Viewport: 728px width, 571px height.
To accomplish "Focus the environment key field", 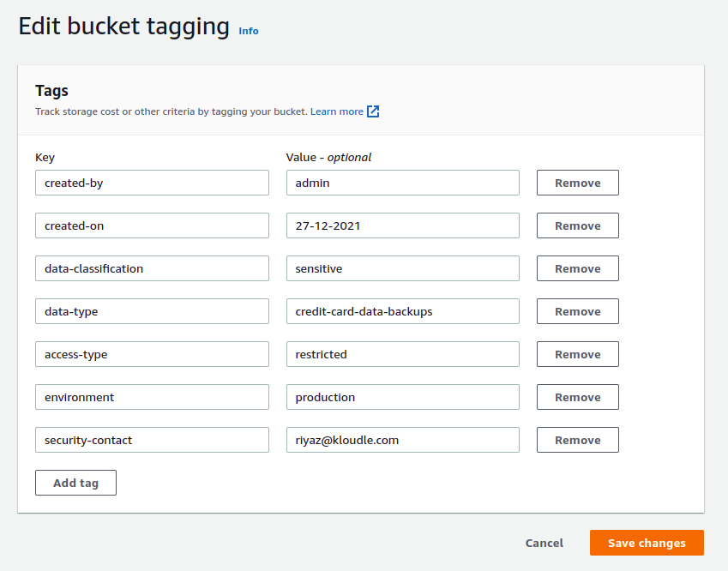I will (x=152, y=397).
